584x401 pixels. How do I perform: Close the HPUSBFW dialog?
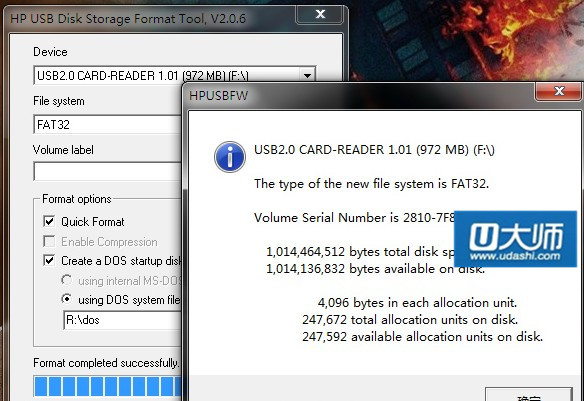click(x=559, y=91)
